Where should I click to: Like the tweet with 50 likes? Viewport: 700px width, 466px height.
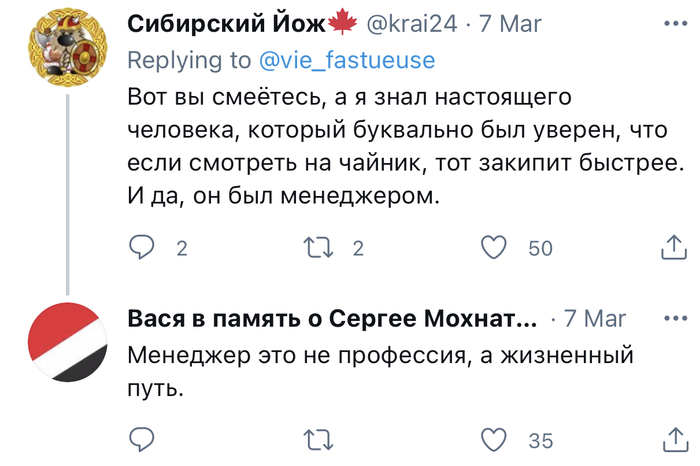(x=495, y=249)
